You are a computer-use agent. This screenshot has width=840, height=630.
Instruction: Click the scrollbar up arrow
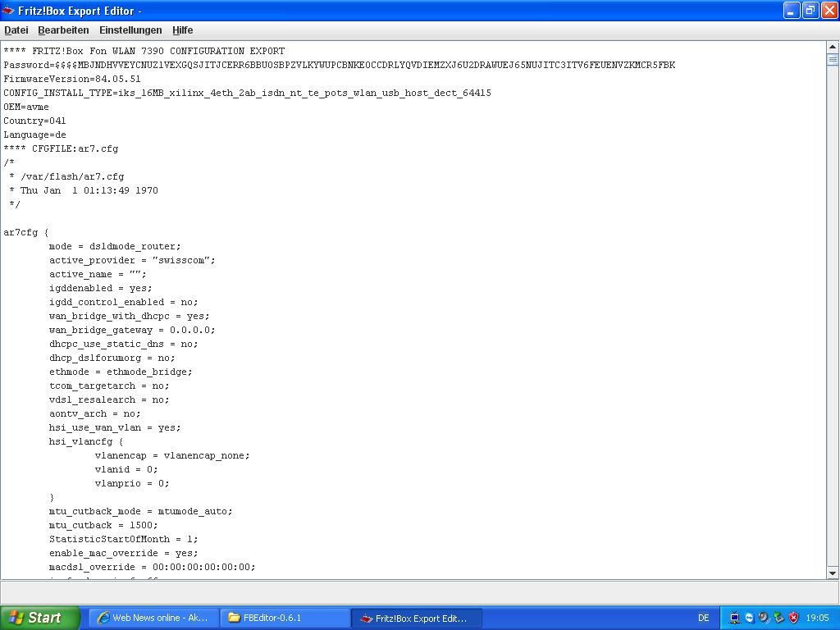(x=833, y=47)
